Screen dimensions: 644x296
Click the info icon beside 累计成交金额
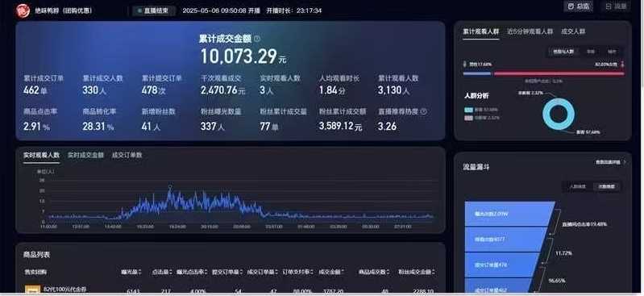257,39
